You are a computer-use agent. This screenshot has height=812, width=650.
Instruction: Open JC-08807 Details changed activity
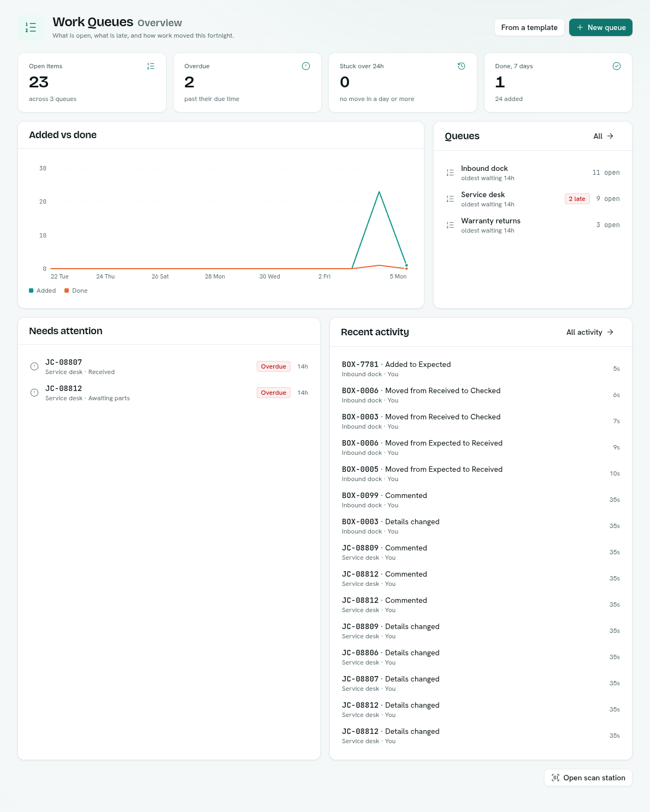[481, 683]
